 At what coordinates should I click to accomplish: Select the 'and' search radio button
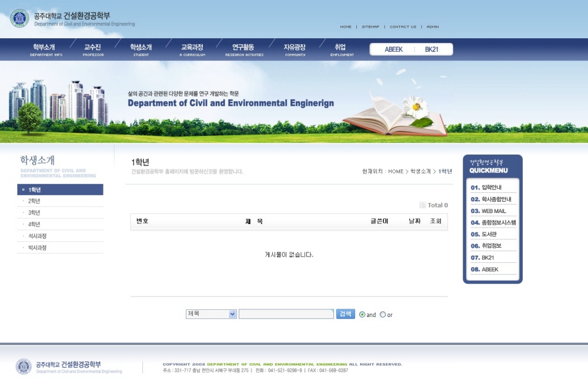(362, 315)
